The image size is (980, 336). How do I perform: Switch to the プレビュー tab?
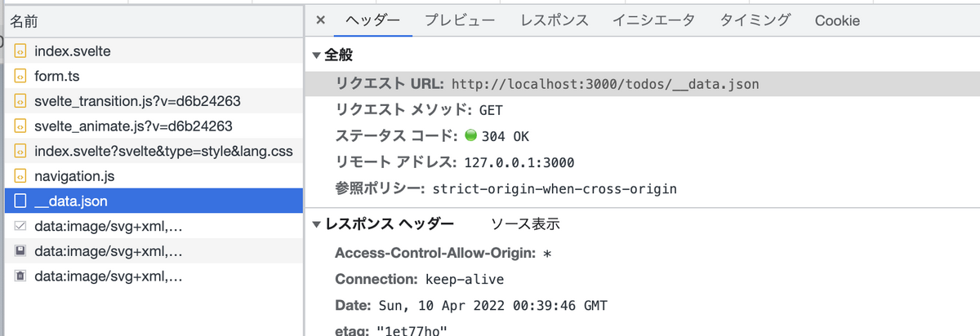(x=460, y=20)
